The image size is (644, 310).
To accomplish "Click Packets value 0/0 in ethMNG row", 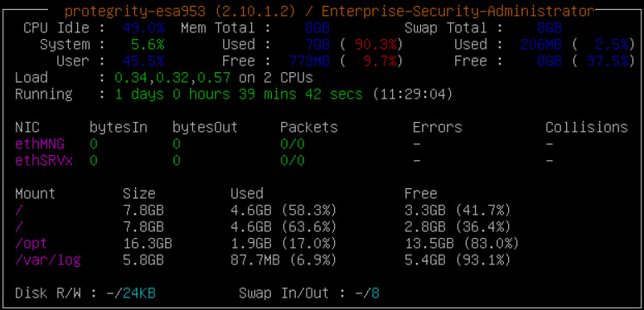I will 293,143.
